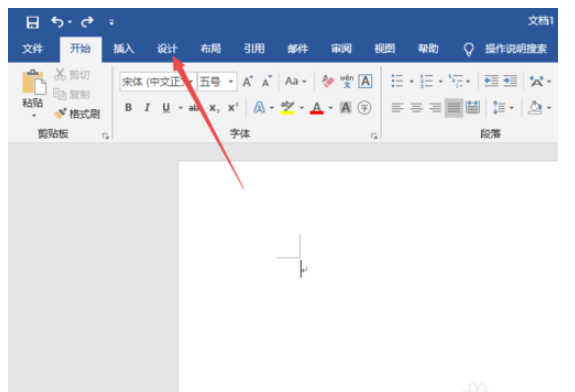Viewport: 575px width, 392px height.
Task: Open the paragraph shading paint bucket
Action: (x=535, y=107)
